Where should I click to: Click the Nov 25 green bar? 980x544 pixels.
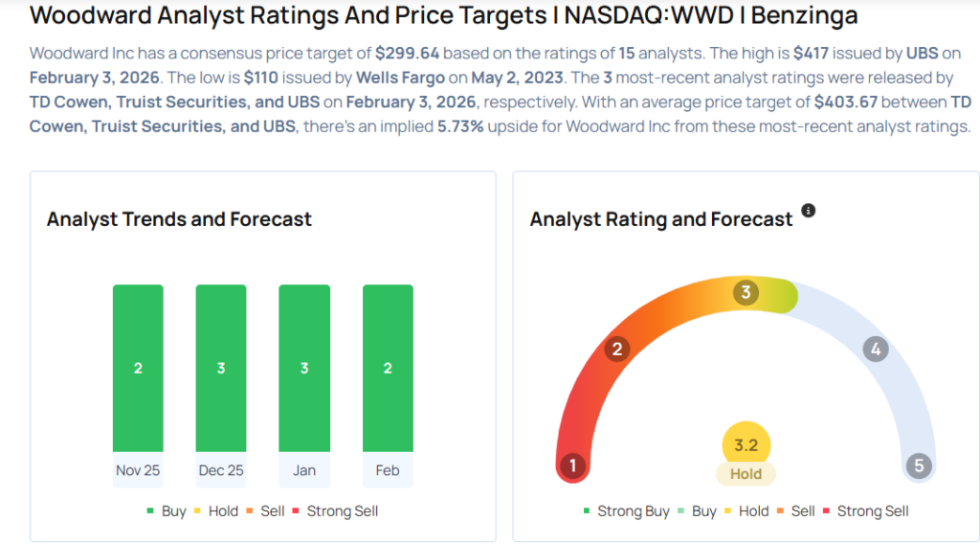click(x=138, y=368)
